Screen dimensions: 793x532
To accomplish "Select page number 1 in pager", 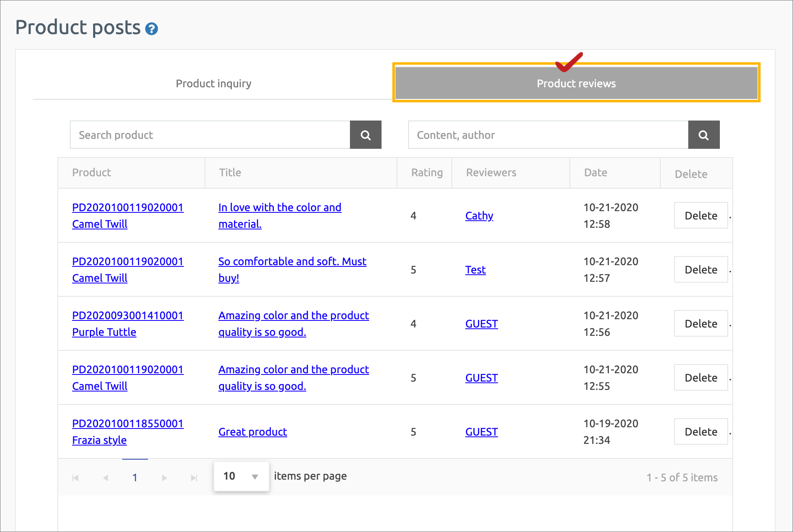I will [x=135, y=478].
